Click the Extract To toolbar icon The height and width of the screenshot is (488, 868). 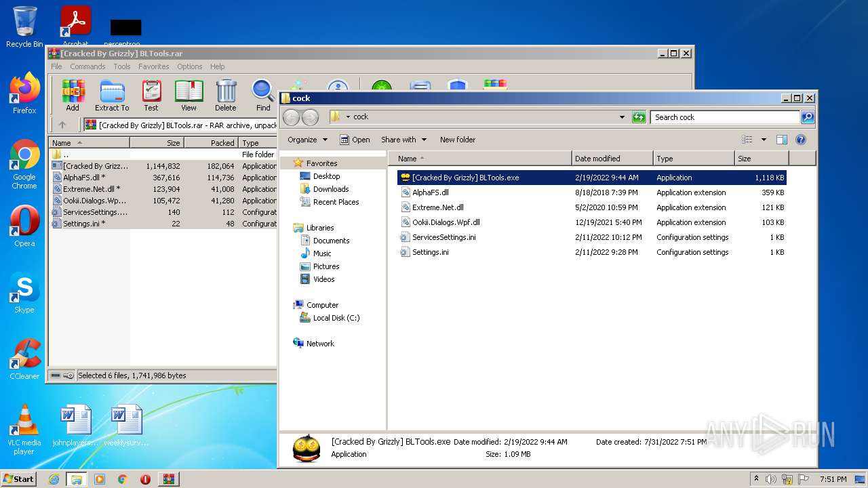112,95
